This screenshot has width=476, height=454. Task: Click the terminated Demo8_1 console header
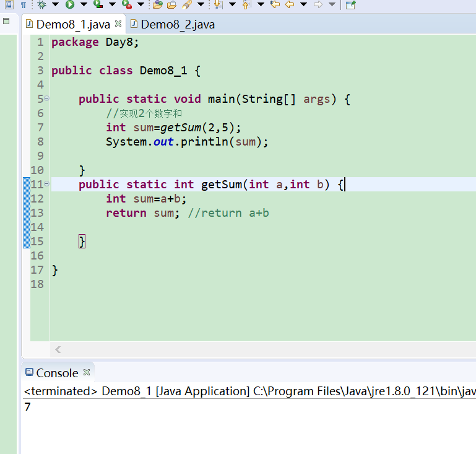[x=249, y=391]
